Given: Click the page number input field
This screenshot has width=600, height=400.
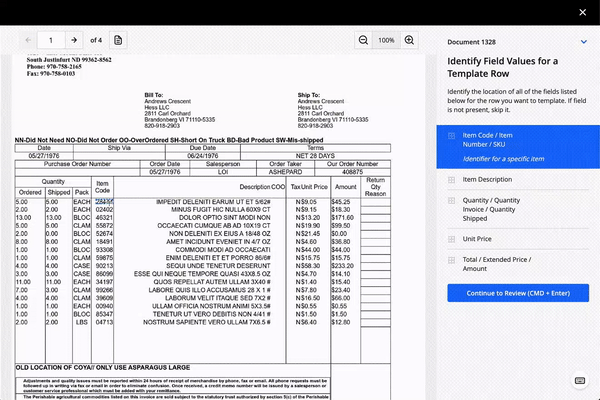Looking at the screenshot, I should [51, 40].
